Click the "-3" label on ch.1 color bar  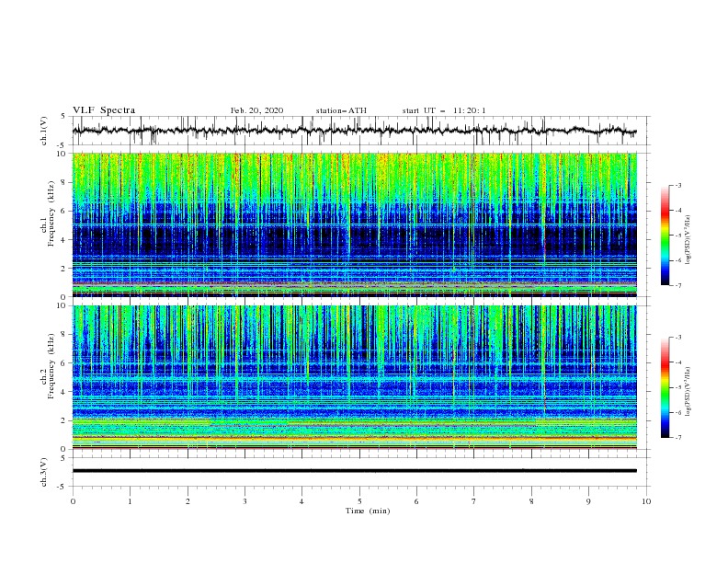click(677, 185)
